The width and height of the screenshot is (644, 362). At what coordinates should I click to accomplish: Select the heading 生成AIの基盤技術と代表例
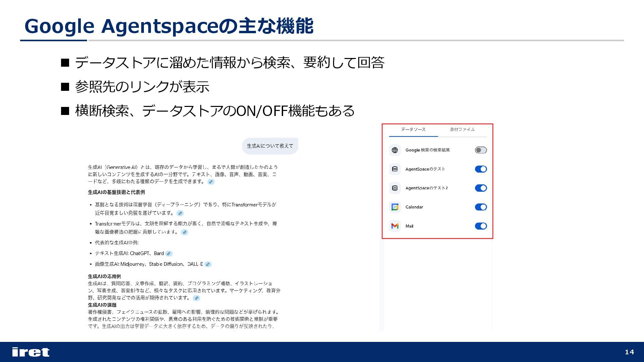[116, 192]
